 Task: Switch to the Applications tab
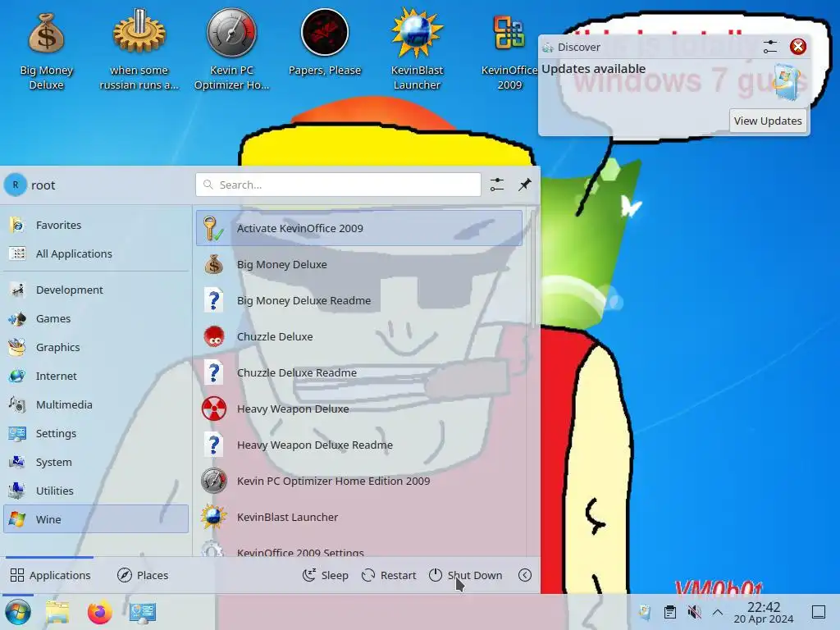point(50,575)
